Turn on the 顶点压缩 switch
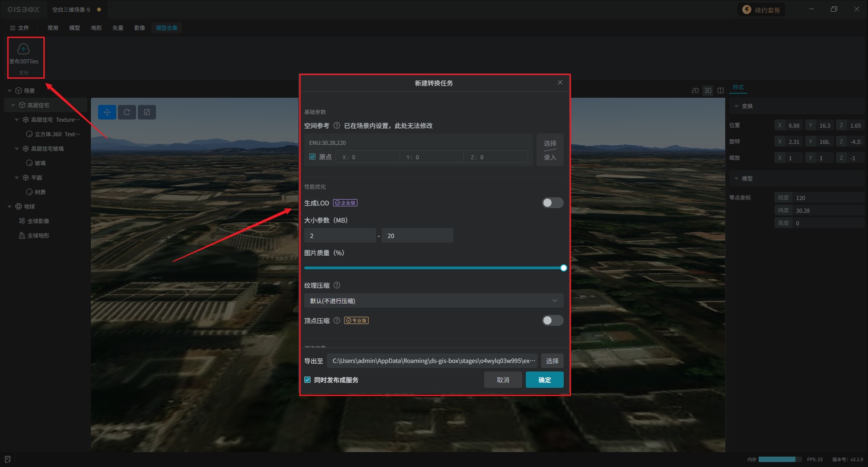Image resolution: width=868 pixels, height=467 pixels. (552, 320)
